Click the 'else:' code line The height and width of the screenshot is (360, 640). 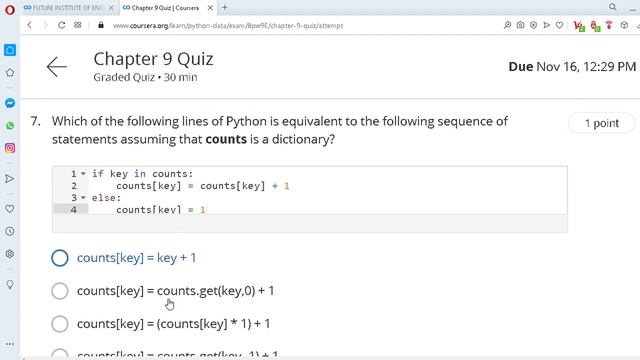coord(106,198)
